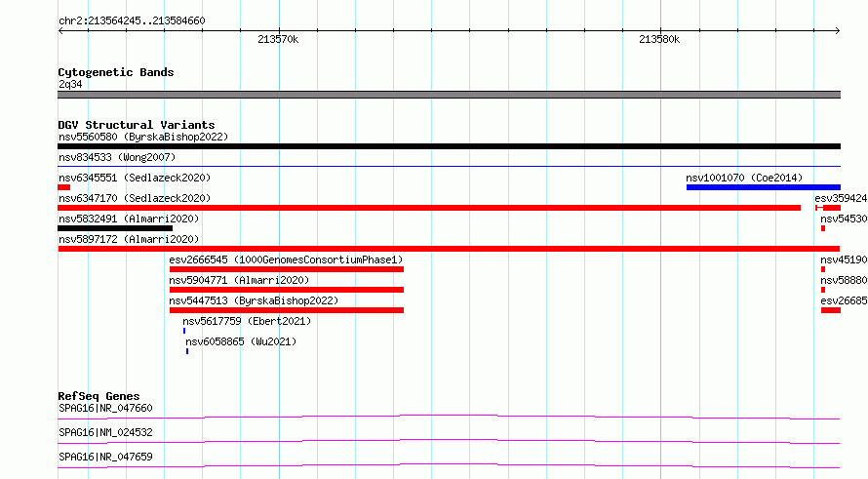Screen dimensions: 868x479
Task: Click the magenta line under SPAG16|NR_047659
Action: (449, 465)
